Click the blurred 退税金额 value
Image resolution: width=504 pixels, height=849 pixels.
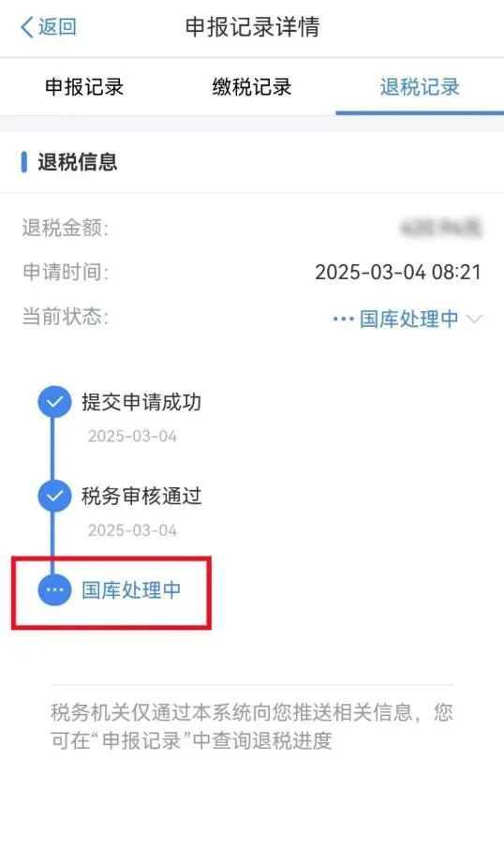tap(440, 228)
